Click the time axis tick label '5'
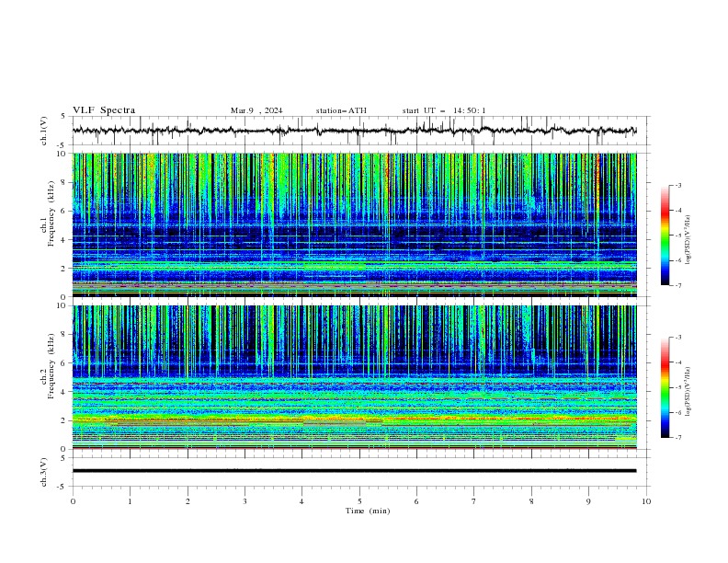The image size is (728, 563). point(359,501)
